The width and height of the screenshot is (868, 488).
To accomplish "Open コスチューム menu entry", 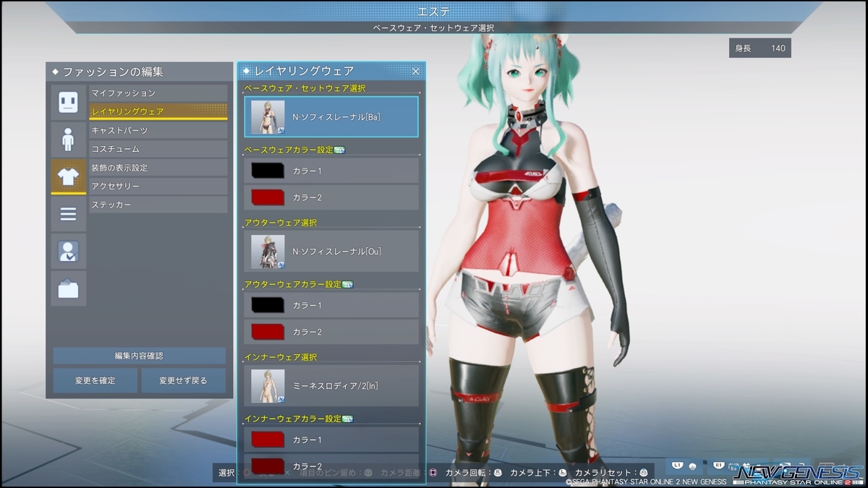I will (158, 149).
